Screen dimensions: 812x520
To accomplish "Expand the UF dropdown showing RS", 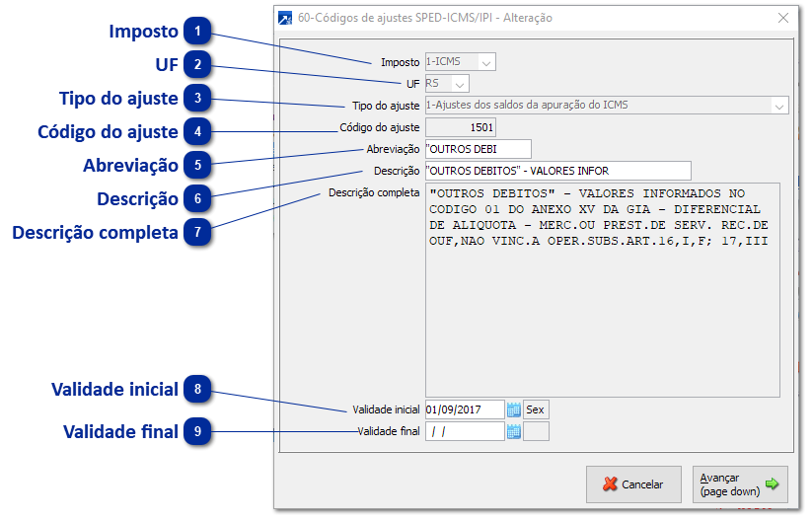I will point(460,84).
